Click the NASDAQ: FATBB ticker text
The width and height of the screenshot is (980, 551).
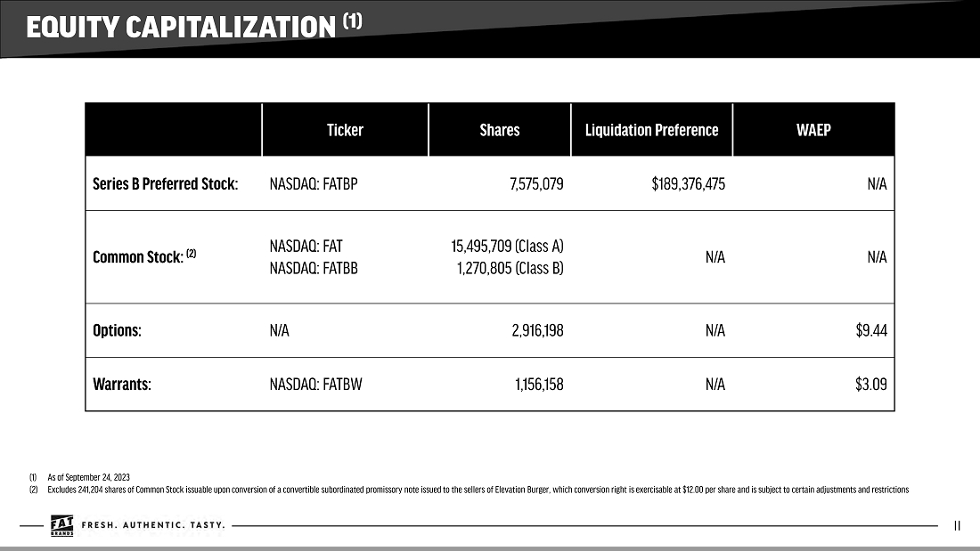[313, 267]
